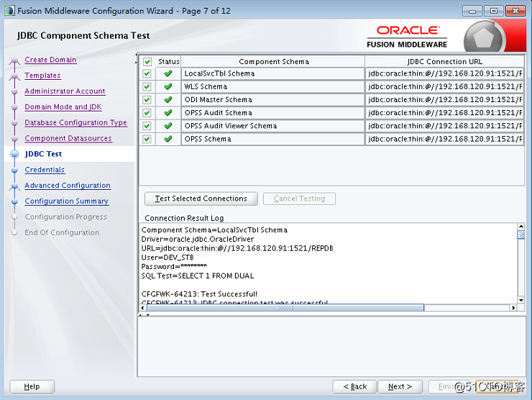
Task: Uncheck the WLS Schema row checkbox
Action: (x=147, y=86)
